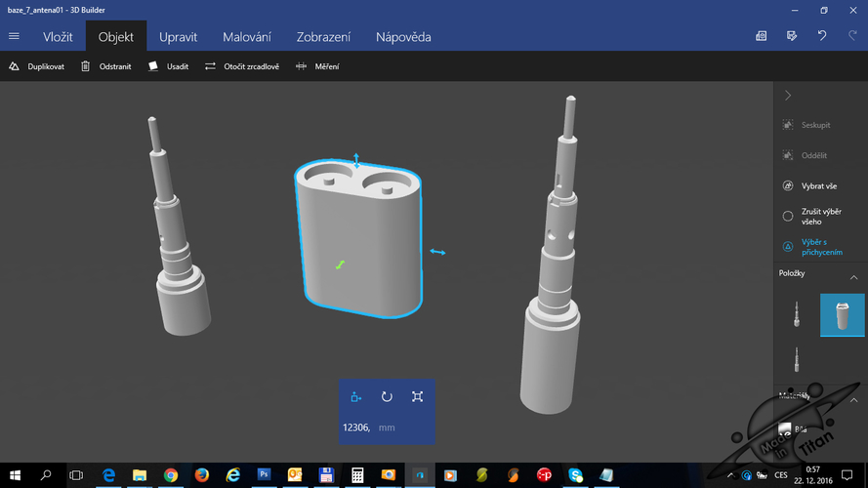Collapse the Položky section

(x=853, y=276)
